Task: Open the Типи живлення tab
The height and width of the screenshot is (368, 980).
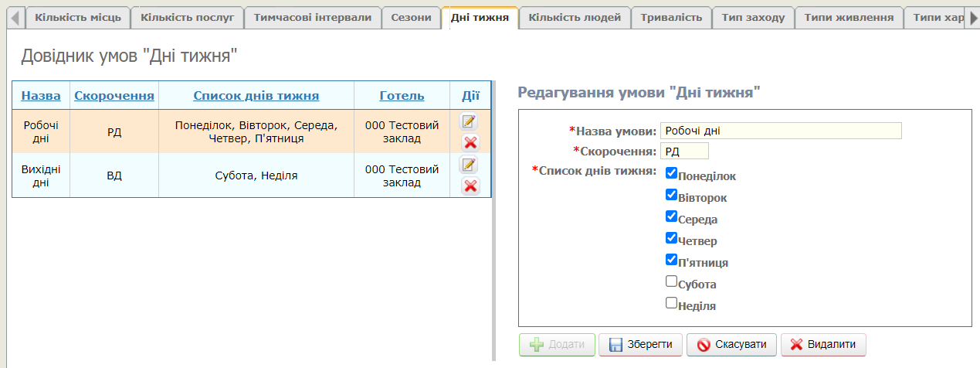Action: pos(849,17)
